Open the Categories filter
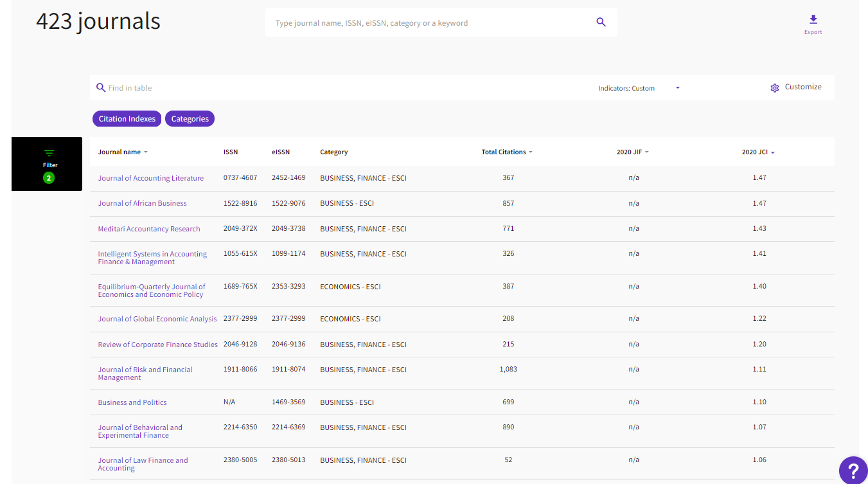This screenshot has width=868, height=484. tap(190, 118)
